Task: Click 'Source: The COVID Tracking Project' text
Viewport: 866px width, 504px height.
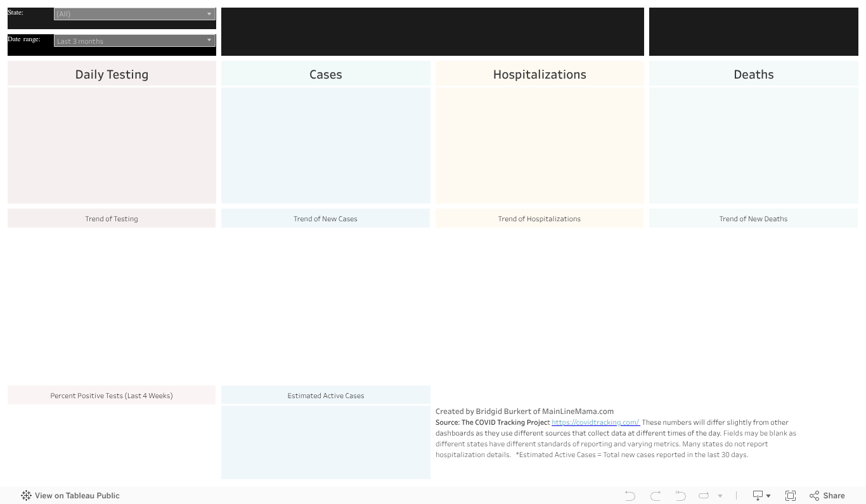Action: tap(493, 422)
